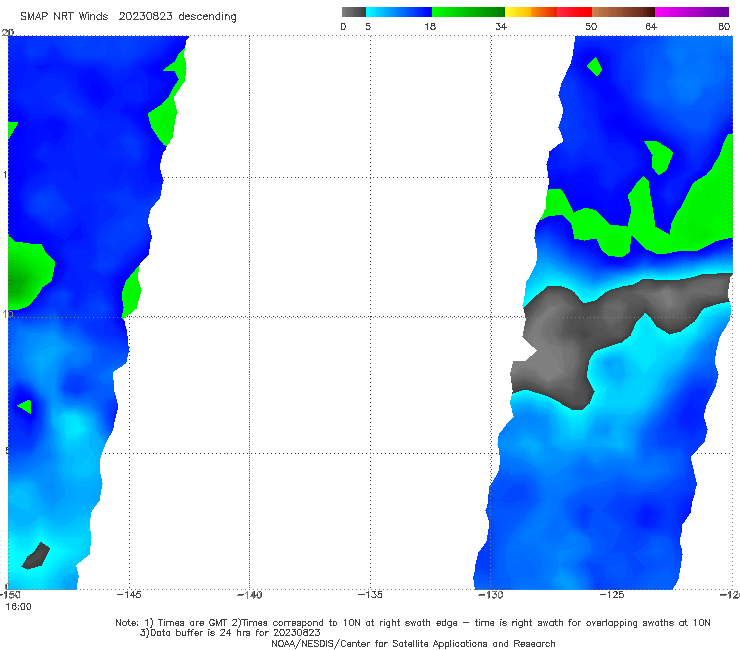The image size is (740, 650).
Task: Click the note line 'Times are GMT'
Action: pos(193,623)
